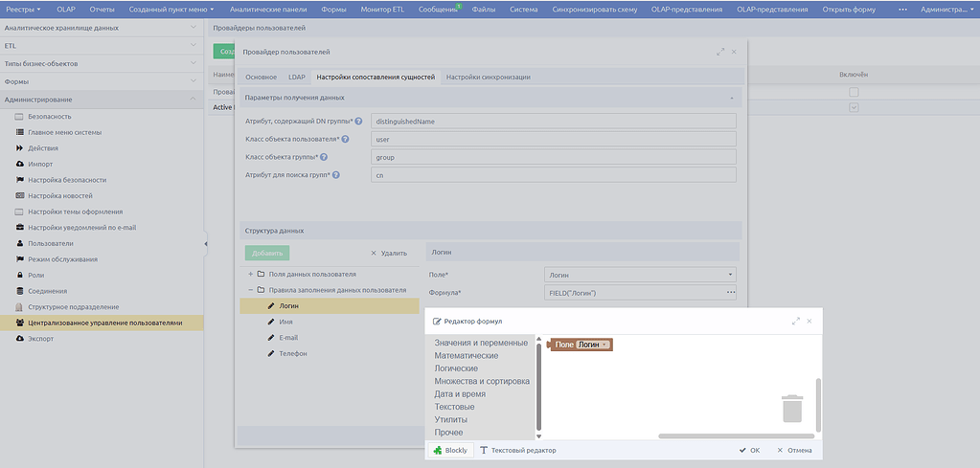This screenshot has width=980, height=468.
Task: Open Роли sidebar item
Action: pyautogui.click(x=35, y=276)
